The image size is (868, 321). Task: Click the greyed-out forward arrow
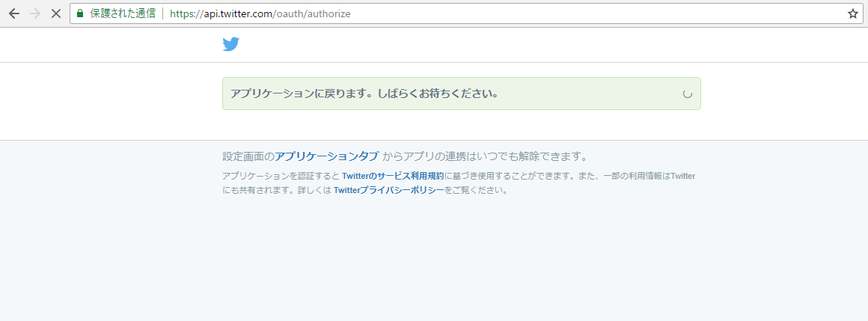coord(34,13)
